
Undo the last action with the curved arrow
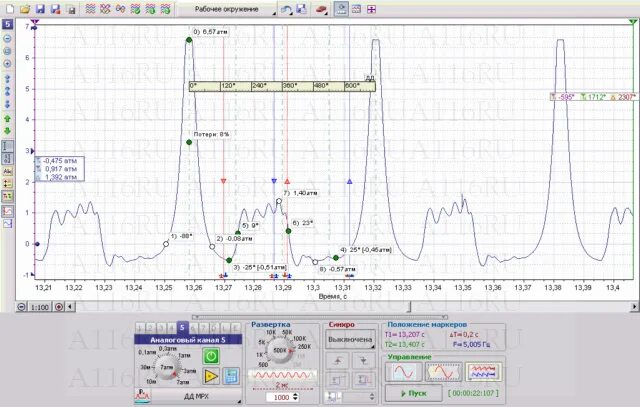pyautogui.click(x=286, y=9)
